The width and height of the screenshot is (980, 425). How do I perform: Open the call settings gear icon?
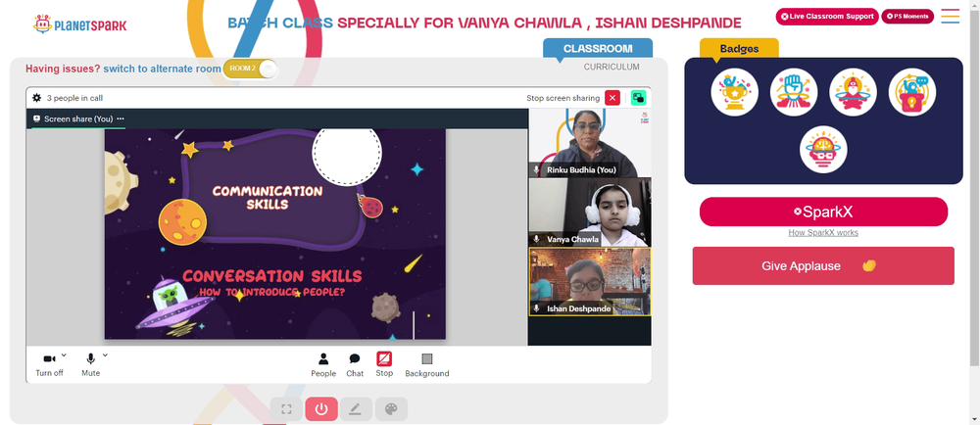(x=37, y=98)
